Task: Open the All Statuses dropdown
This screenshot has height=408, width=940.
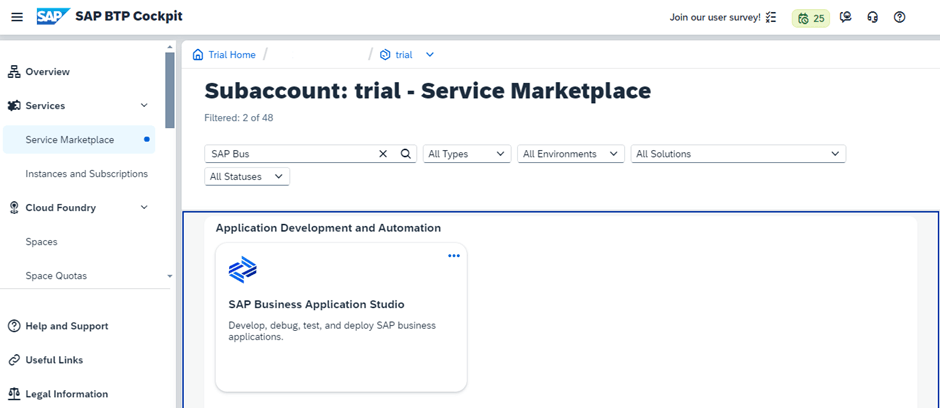Action: pos(247,177)
